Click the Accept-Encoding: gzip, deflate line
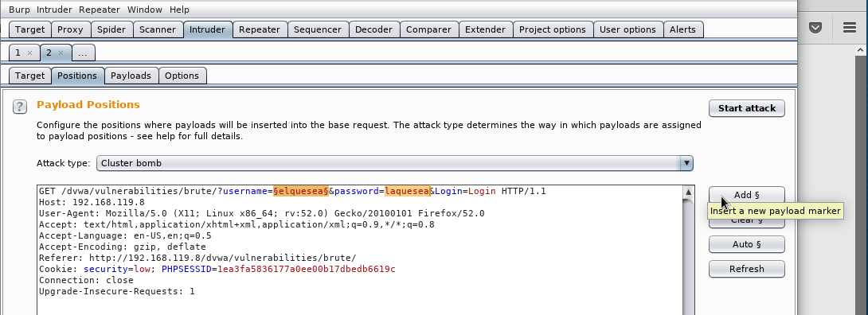This screenshot has height=315, width=868. (123, 247)
